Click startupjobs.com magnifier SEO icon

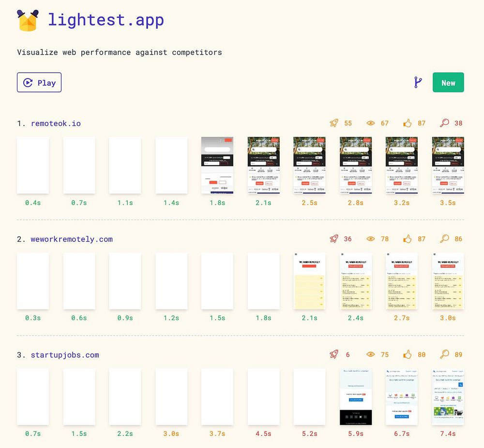[x=444, y=355]
